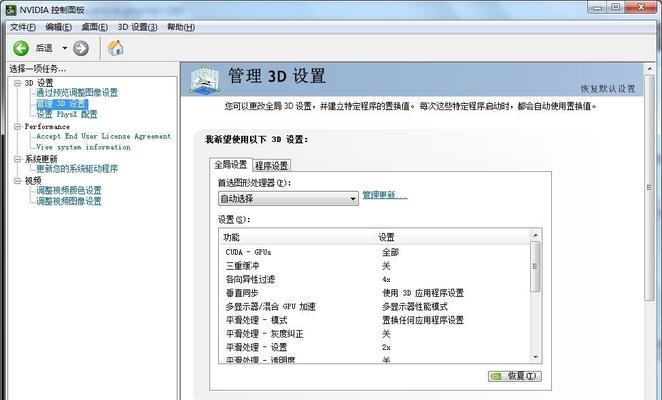Collapse the 系统更新 tree node

click(x=17, y=159)
